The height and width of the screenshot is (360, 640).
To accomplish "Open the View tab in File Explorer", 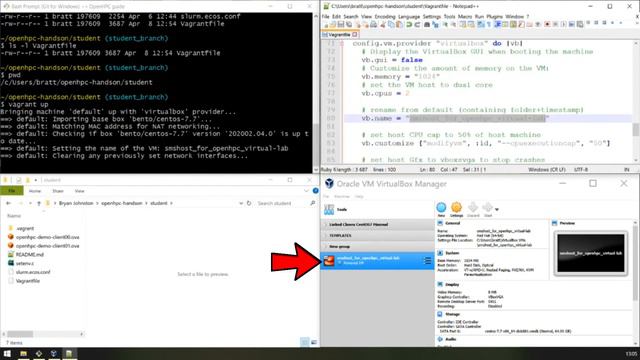I will 79,191.
